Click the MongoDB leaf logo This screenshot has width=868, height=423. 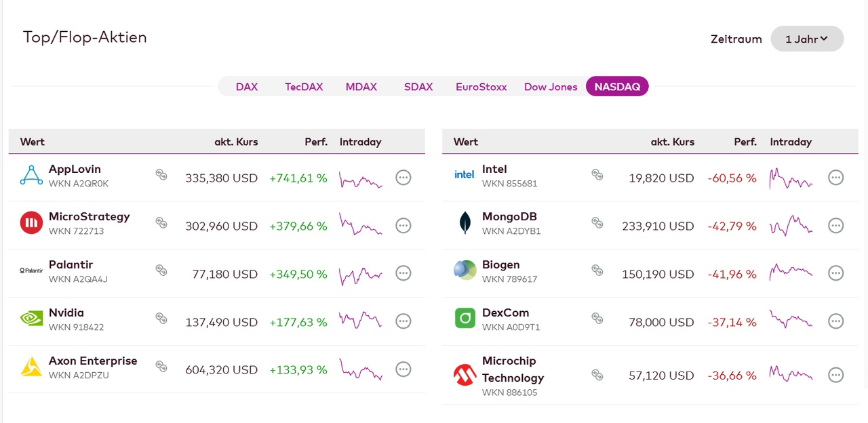click(465, 222)
